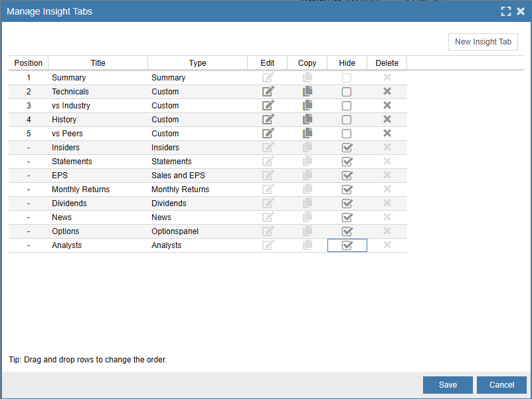The image size is (532, 399).
Task: Click the Type column header
Action: pos(197,63)
